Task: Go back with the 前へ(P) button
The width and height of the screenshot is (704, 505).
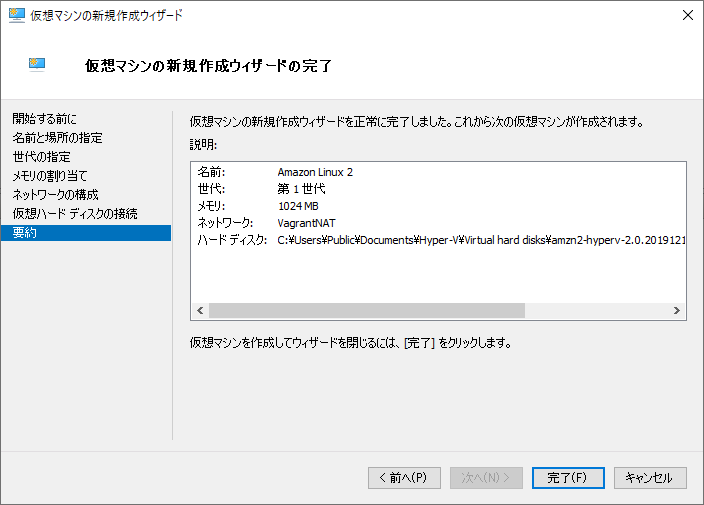Action: pos(404,478)
